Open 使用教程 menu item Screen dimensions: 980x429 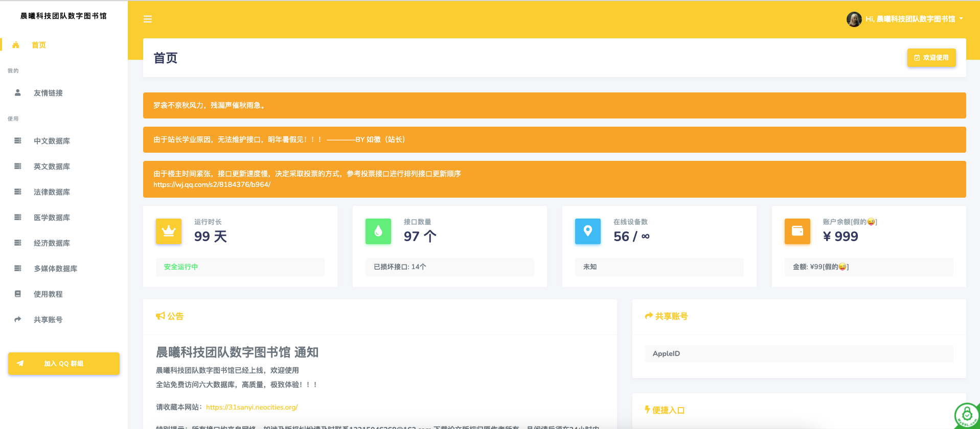(x=64, y=294)
